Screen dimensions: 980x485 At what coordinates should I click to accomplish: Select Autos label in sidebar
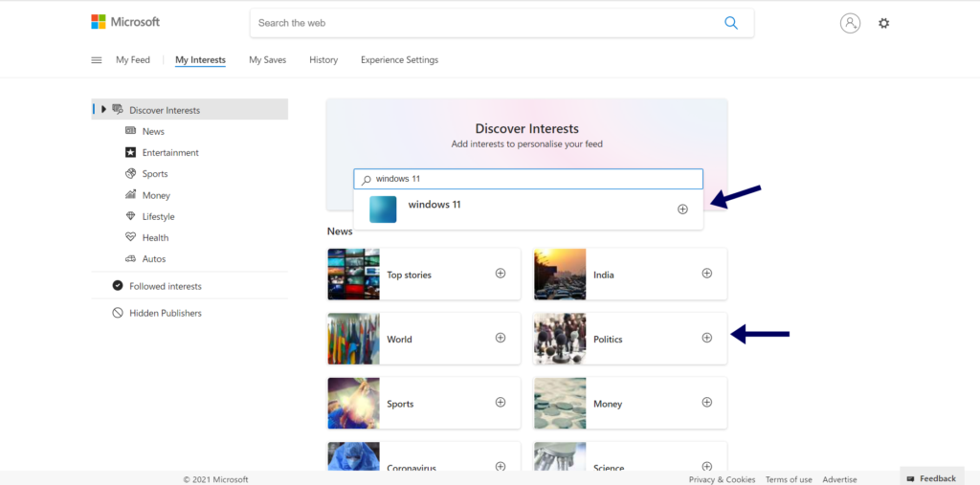154,258
